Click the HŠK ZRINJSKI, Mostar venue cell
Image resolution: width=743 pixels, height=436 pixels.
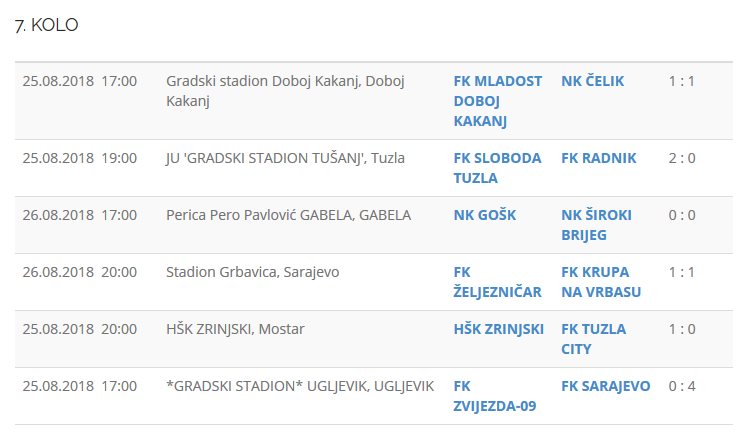(x=235, y=329)
